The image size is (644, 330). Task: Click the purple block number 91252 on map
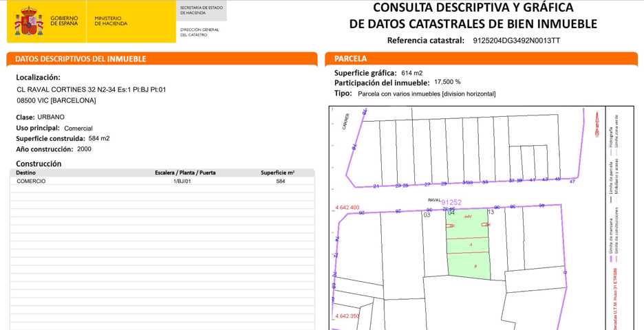tap(451, 203)
